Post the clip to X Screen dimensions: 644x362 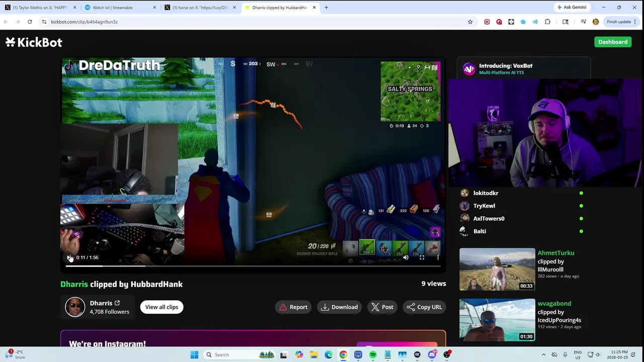pyautogui.click(x=382, y=307)
